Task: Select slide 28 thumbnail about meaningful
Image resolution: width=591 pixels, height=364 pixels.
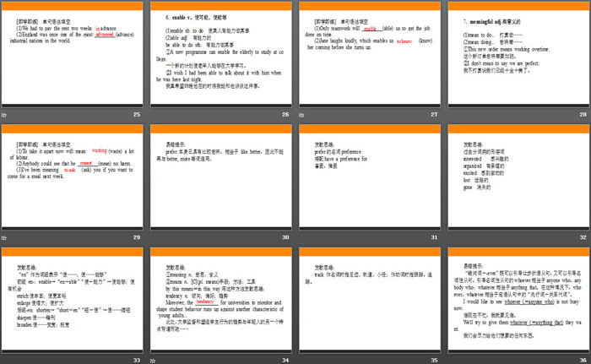Action: coord(518,54)
